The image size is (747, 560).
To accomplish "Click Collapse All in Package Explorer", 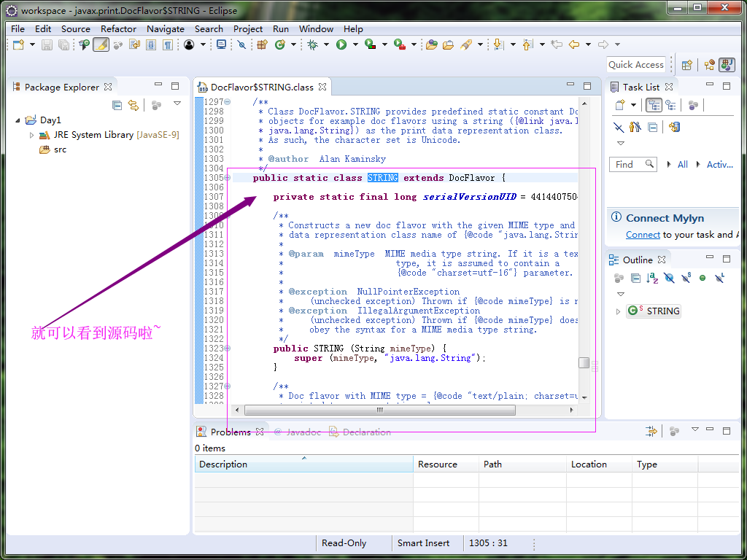I will pos(117,106).
